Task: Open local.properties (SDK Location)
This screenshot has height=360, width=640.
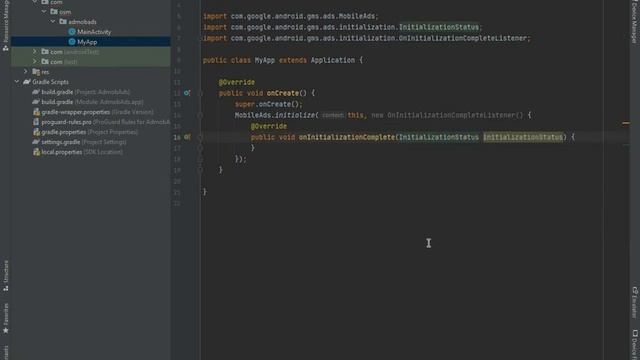Action: [x=78, y=152]
